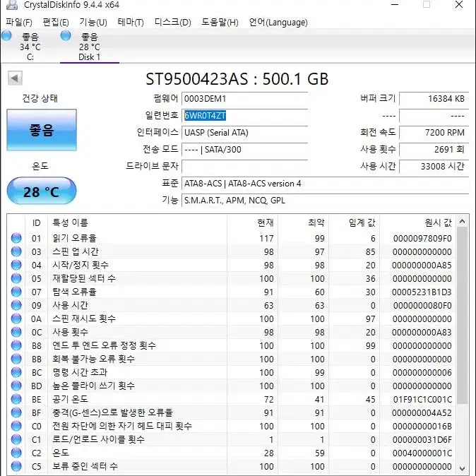Image resolution: width=476 pixels, height=476 pixels.
Task: Click the raw value 0000097809F0
Action: click(x=422, y=238)
